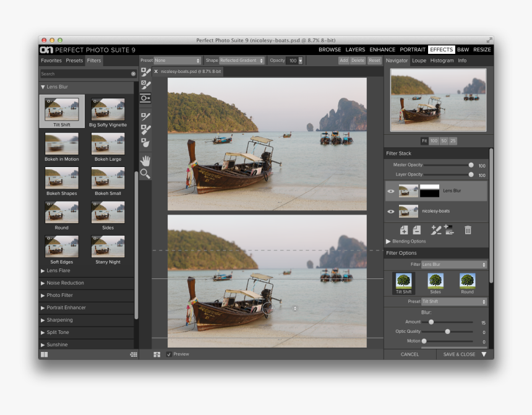Hide the Lens Blur filter layer
532x415 pixels.
coord(391,191)
